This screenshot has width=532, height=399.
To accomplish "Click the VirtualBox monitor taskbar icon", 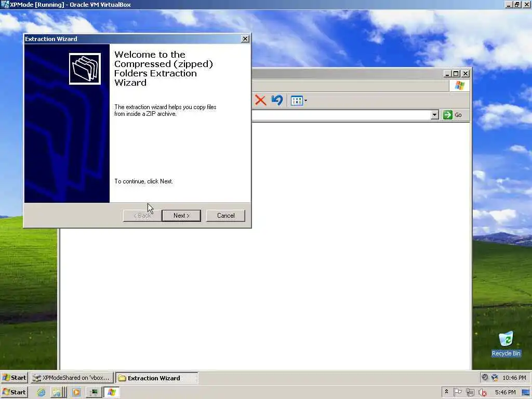I will 94,392.
